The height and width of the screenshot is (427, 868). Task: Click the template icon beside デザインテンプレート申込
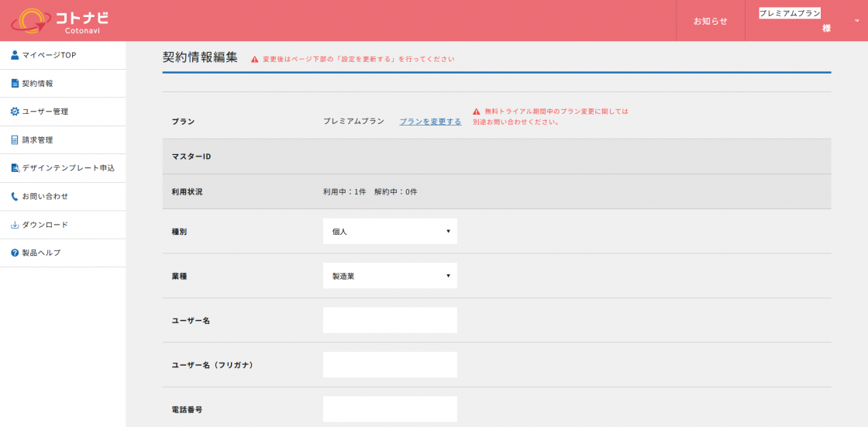click(15, 168)
